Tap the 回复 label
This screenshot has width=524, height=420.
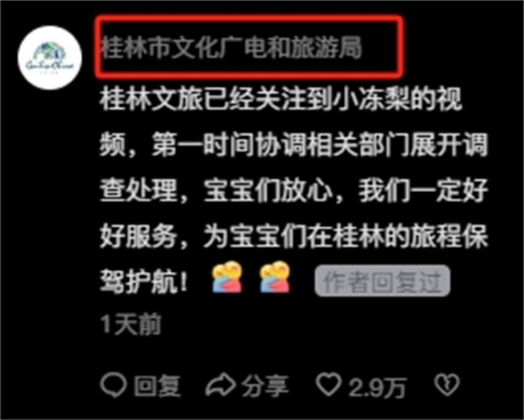tap(157, 386)
